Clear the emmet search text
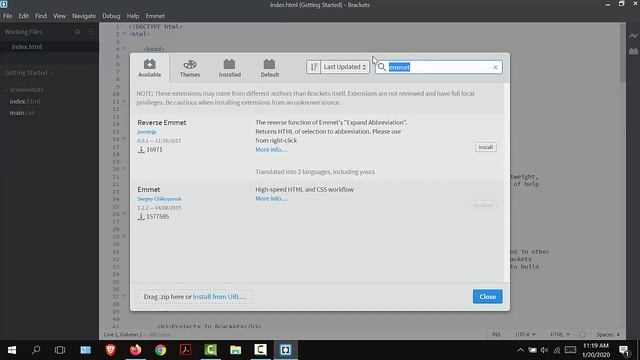 495,67
